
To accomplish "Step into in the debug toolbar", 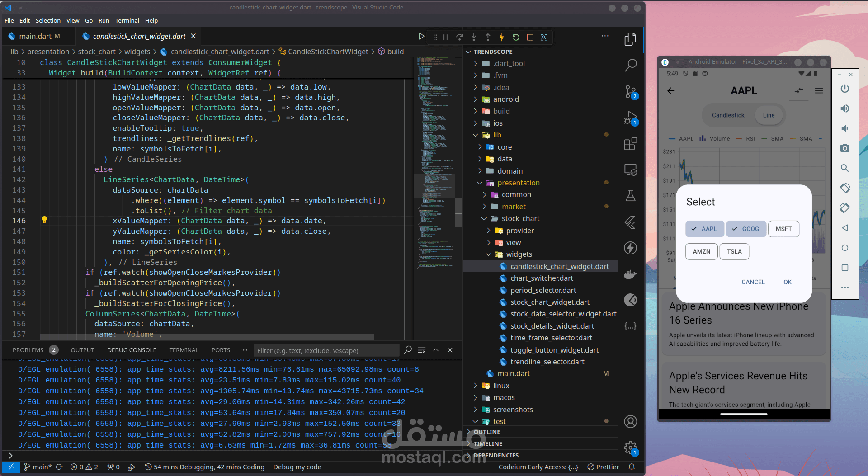I will pos(473,37).
